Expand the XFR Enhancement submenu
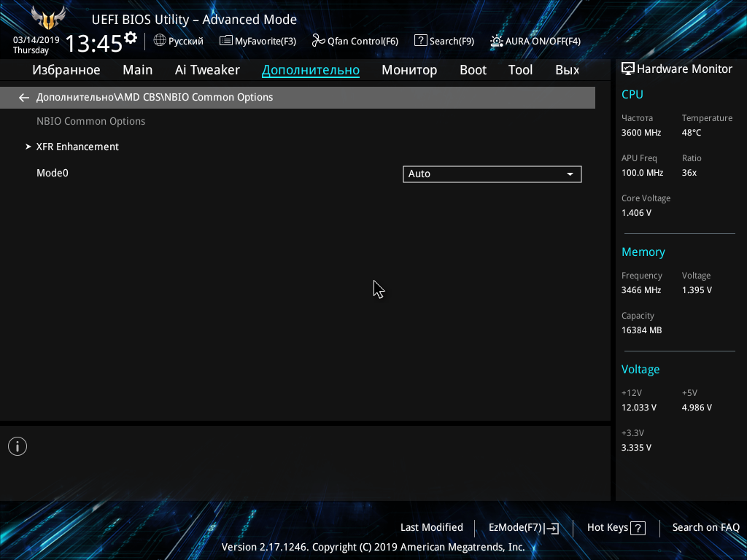The image size is (747, 560). (x=77, y=147)
